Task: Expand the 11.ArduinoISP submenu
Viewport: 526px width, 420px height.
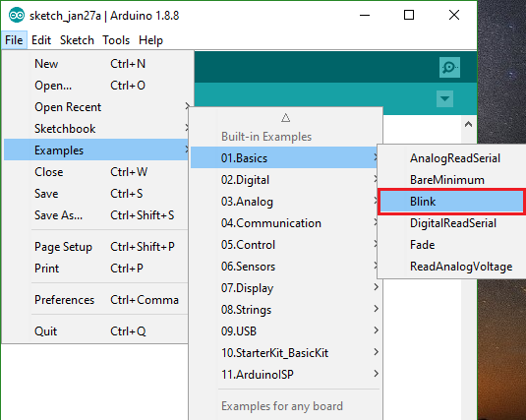Action: pos(285,374)
